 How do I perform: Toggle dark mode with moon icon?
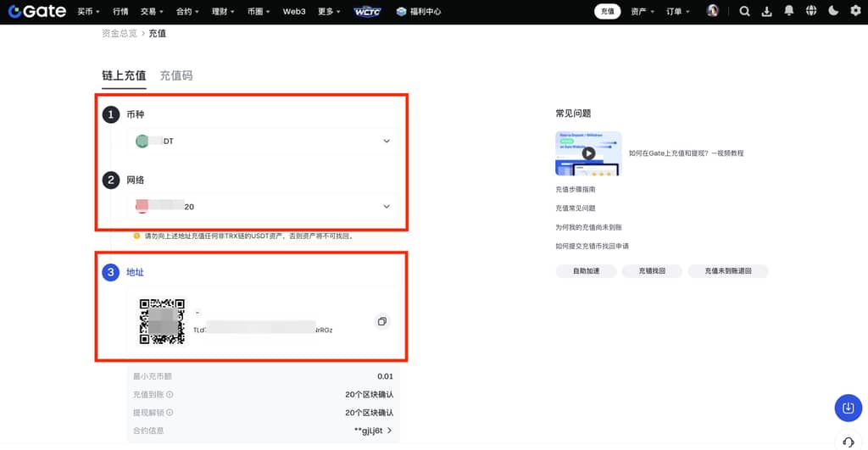point(833,11)
